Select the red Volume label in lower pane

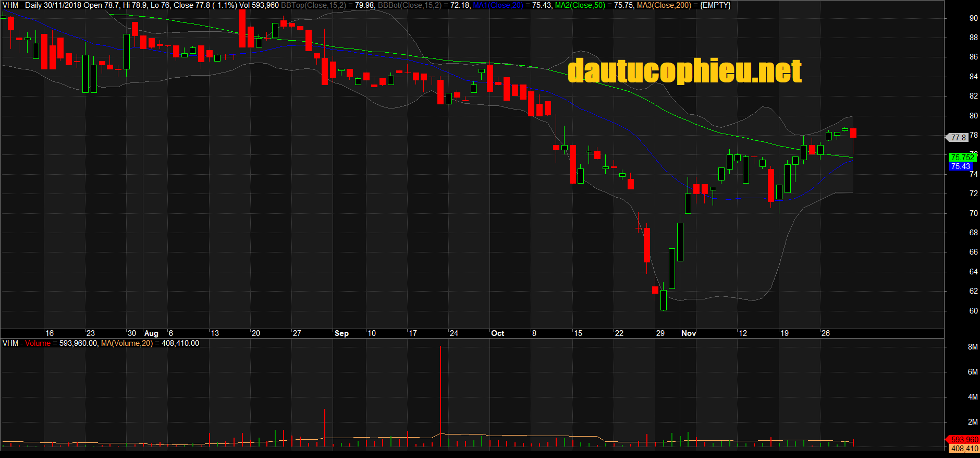pos(38,343)
